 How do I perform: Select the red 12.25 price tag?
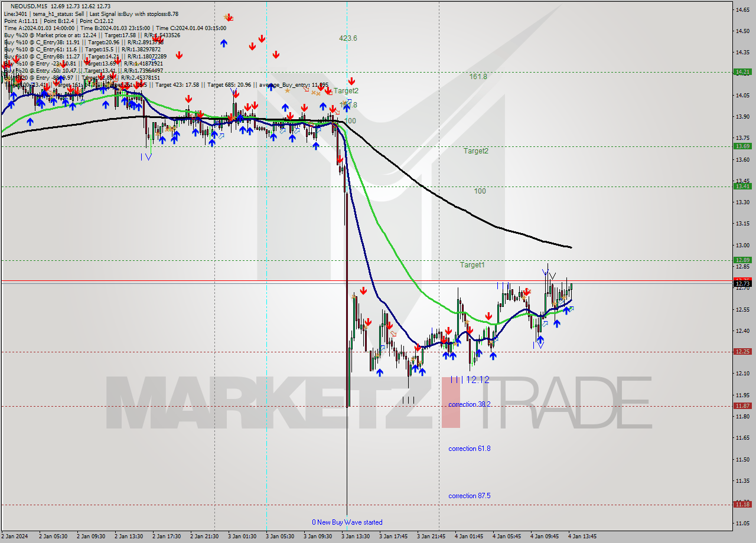pos(742,352)
